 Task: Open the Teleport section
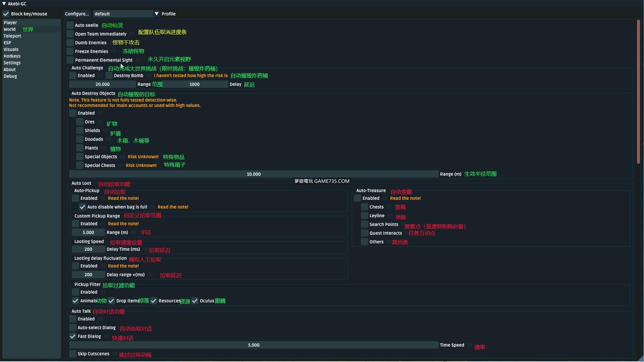pyautogui.click(x=12, y=36)
